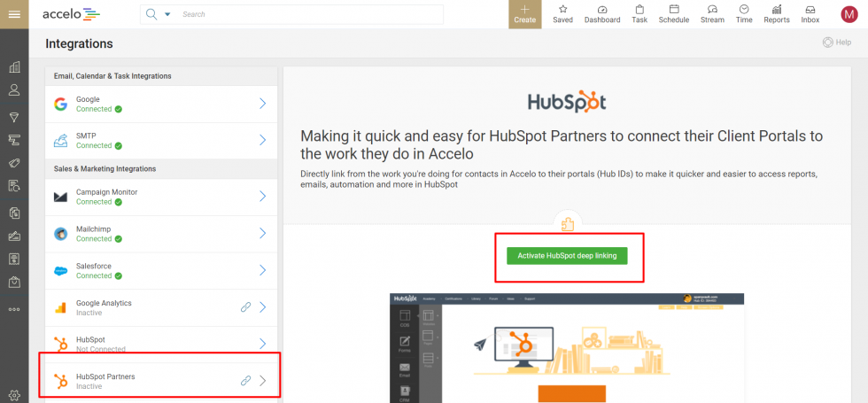The height and width of the screenshot is (403, 868).
Task: Open the Inbox
Action: pyautogui.click(x=810, y=14)
